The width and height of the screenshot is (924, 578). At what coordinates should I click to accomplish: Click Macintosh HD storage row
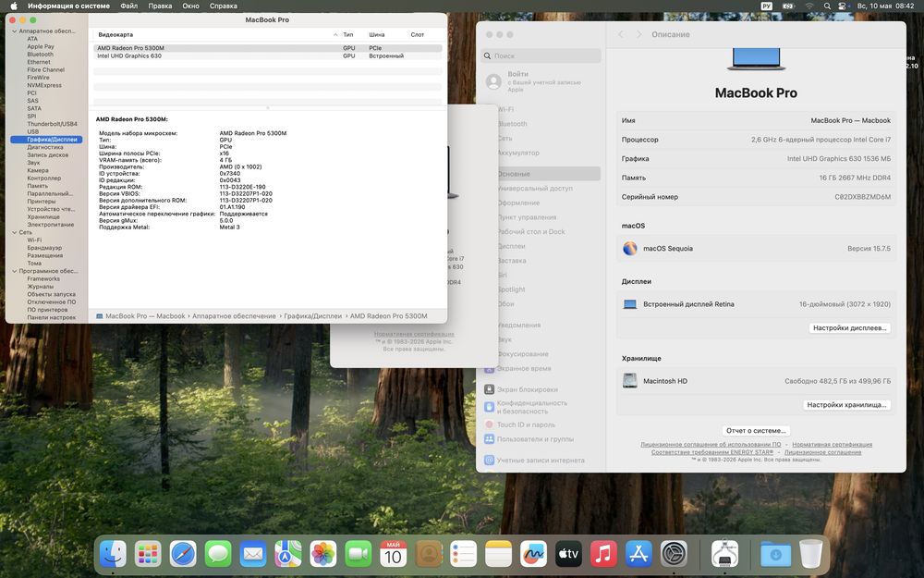[x=756, y=381]
